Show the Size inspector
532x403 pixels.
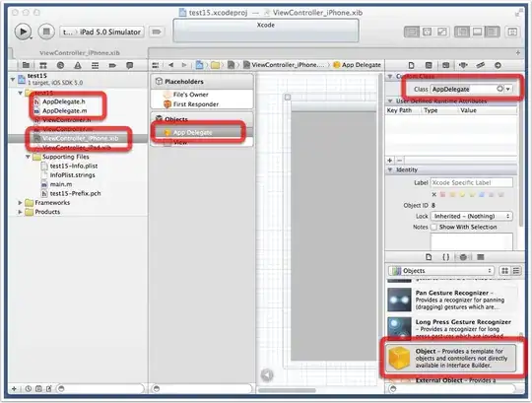(x=481, y=65)
